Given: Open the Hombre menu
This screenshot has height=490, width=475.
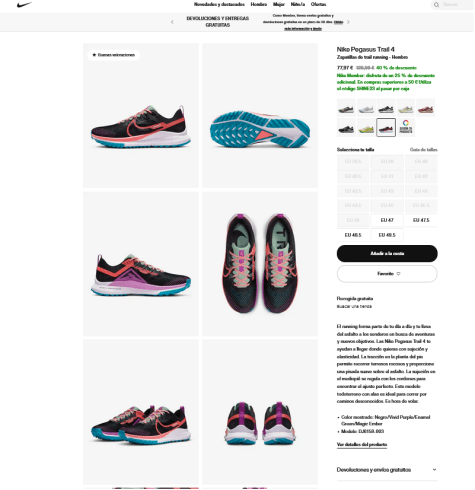Looking at the screenshot, I should 259,4.
